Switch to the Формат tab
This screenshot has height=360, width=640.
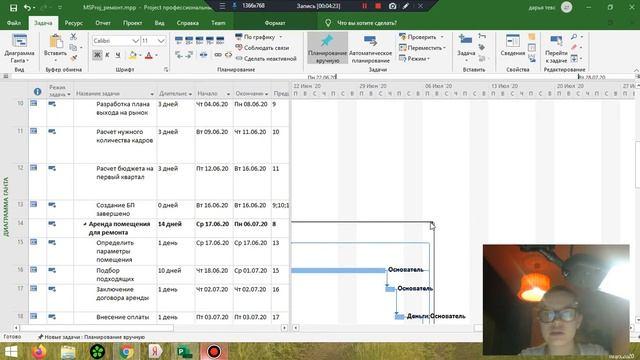(x=275, y=23)
